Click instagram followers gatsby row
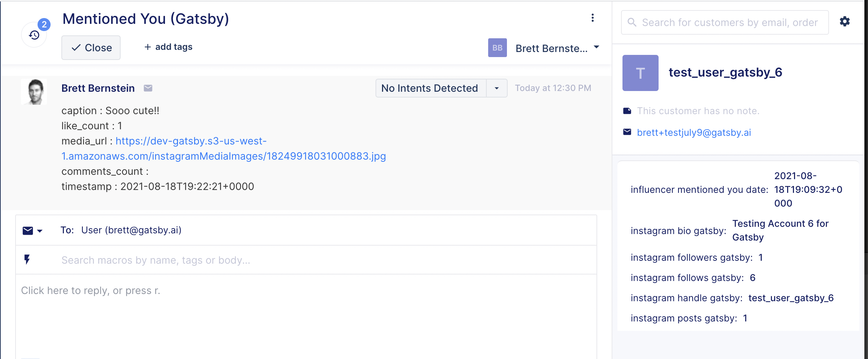Image resolution: width=868 pixels, height=359 pixels. 697,258
